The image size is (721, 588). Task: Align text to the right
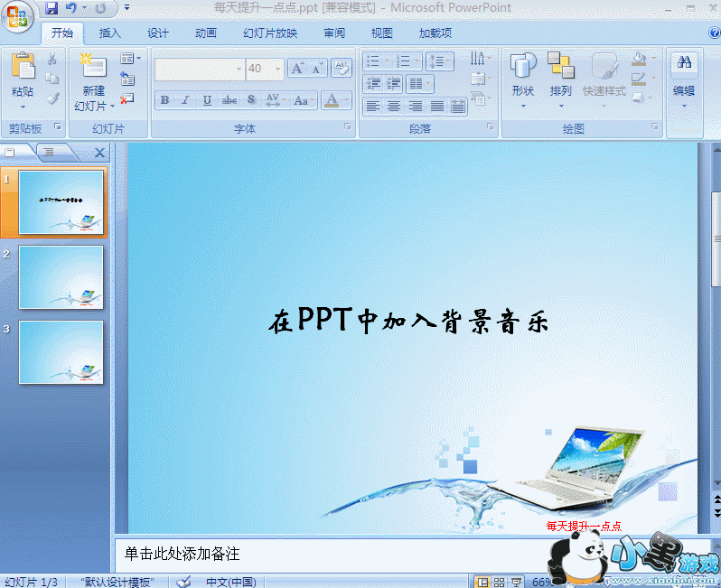[416, 107]
